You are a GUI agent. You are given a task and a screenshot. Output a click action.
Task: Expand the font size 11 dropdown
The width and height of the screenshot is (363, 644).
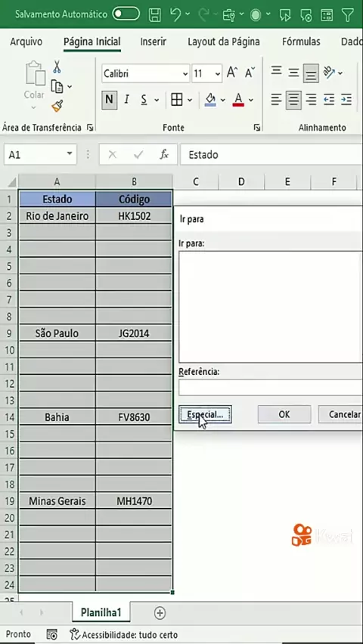tap(218, 74)
